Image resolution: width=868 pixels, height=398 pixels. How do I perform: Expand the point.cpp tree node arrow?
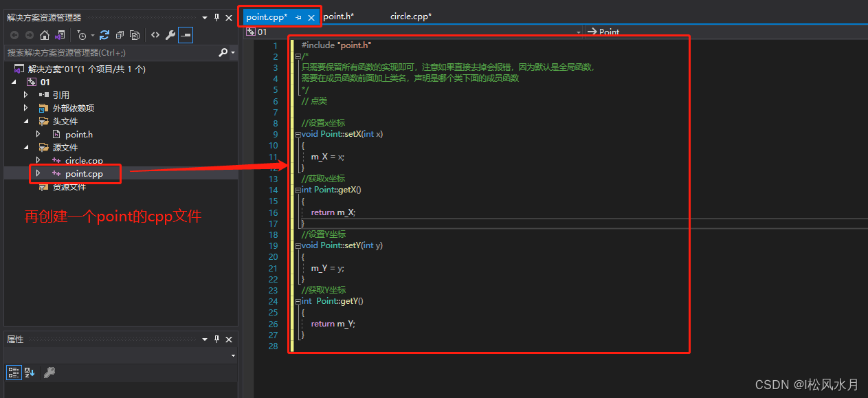coord(38,173)
